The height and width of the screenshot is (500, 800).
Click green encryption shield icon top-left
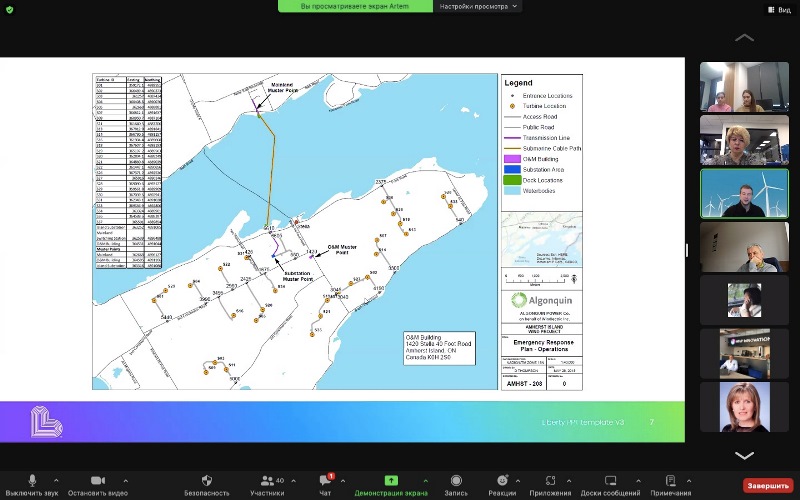click(11, 10)
